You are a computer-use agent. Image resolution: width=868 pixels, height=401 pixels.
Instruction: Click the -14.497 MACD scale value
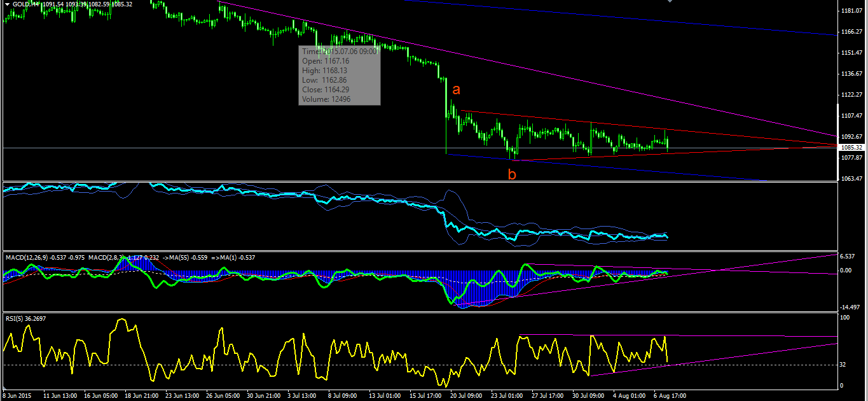[x=850, y=307]
